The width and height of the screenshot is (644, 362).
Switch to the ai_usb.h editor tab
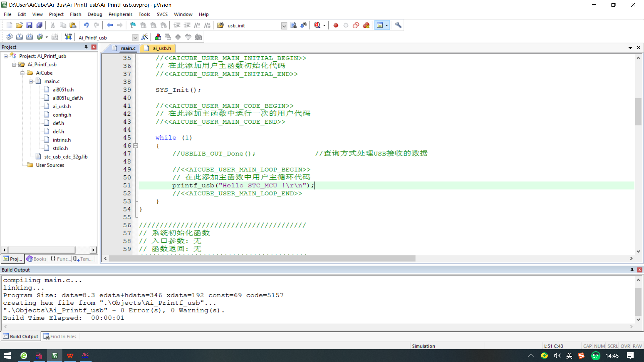coord(158,48)
